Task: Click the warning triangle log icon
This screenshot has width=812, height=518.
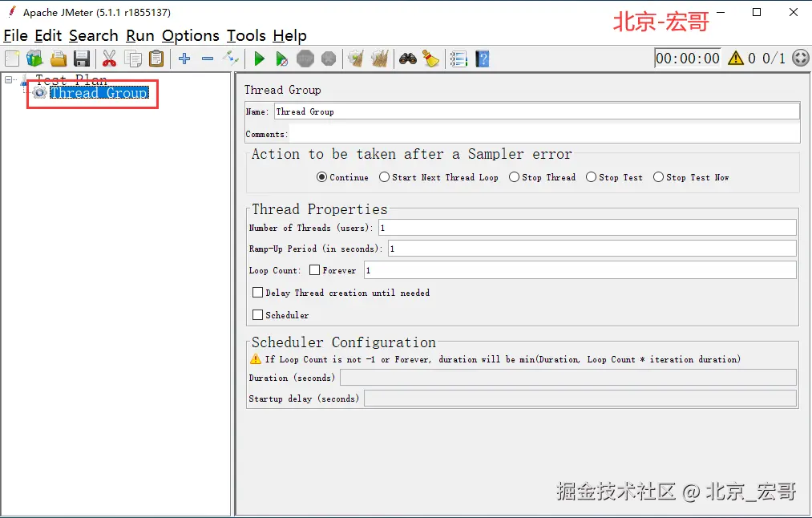Action: 735,58
